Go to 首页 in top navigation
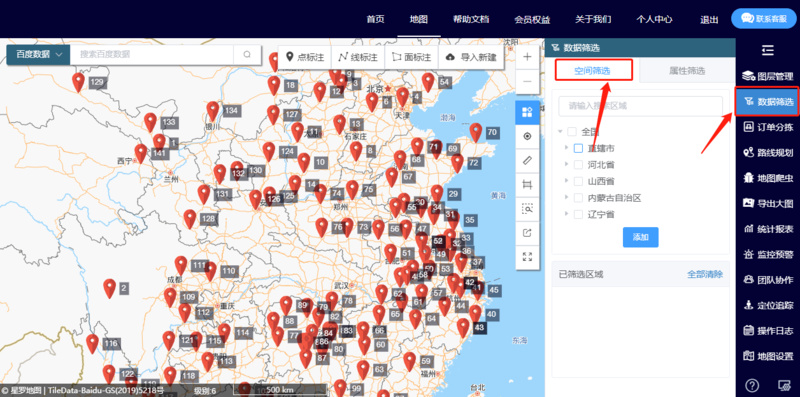This screenshot has width=800, height=397. point(376,19)
